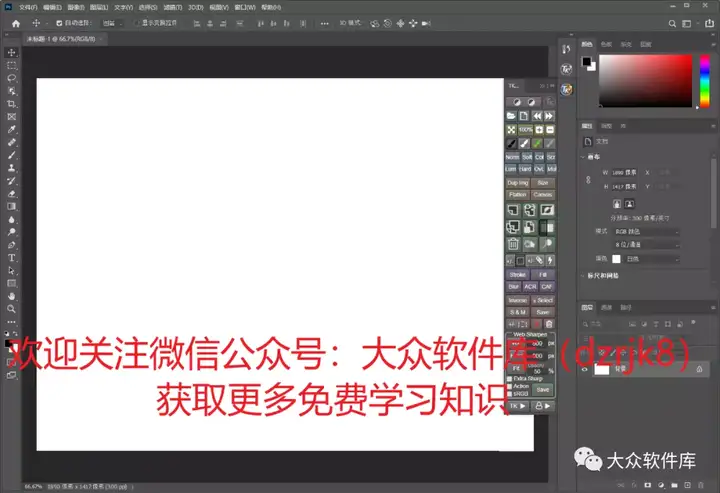Image resolution: width=720 pixels, height=493 pixels.
Task: Click the S & M button
Action: (518, 312)
